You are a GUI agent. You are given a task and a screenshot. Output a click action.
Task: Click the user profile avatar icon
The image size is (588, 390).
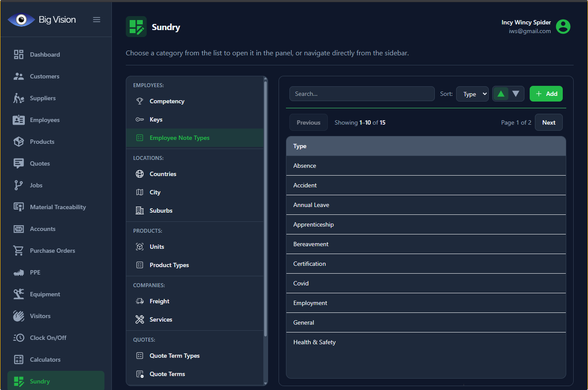point(563,27)
